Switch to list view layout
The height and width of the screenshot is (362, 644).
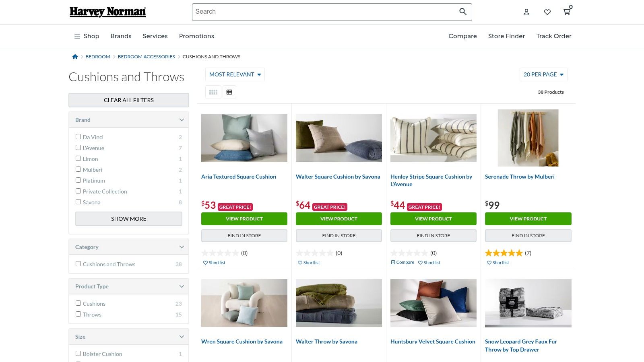click(x=229, y=92)
